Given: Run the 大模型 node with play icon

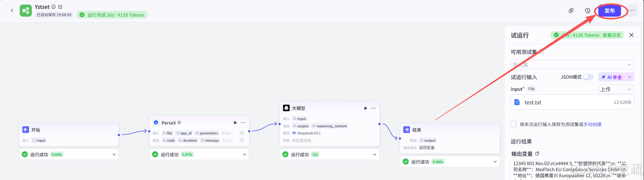Looking at the screenshot, I should tap(365, 108).
